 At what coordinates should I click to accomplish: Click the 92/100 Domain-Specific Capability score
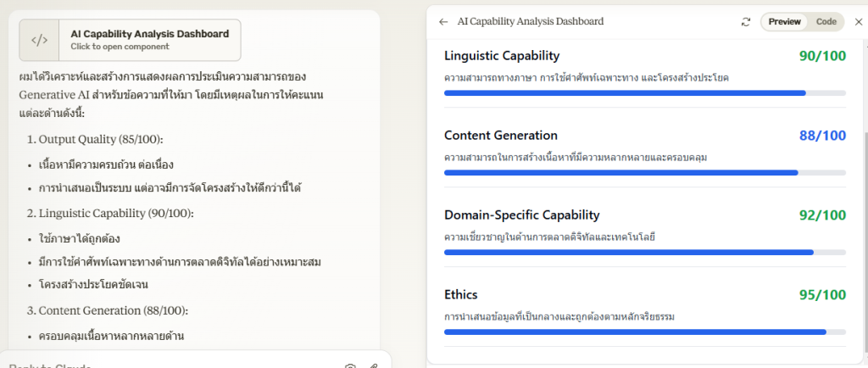coord(822,215)
